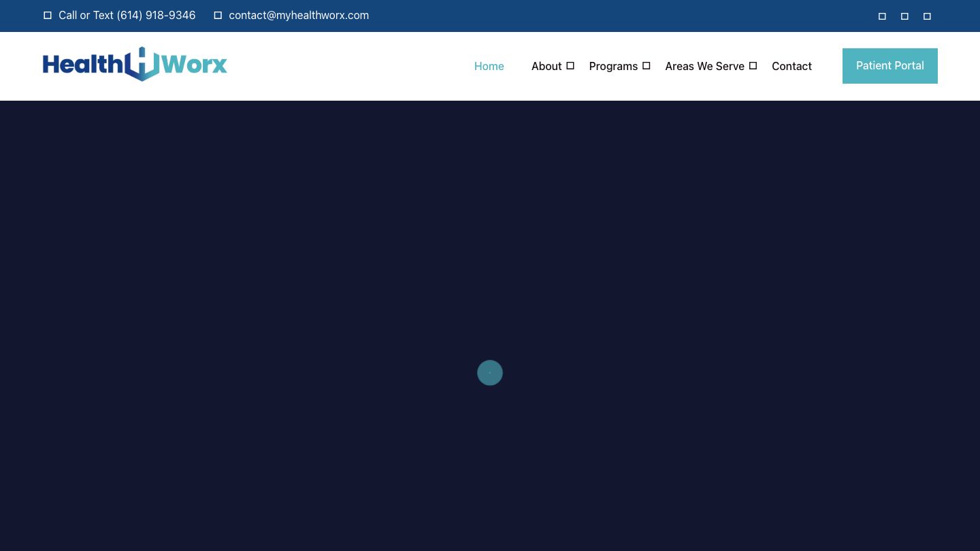Image resolution: width=980 pixels, height=551 pixels.
Task: Open the Contact menu item
Action: [791, 66]
